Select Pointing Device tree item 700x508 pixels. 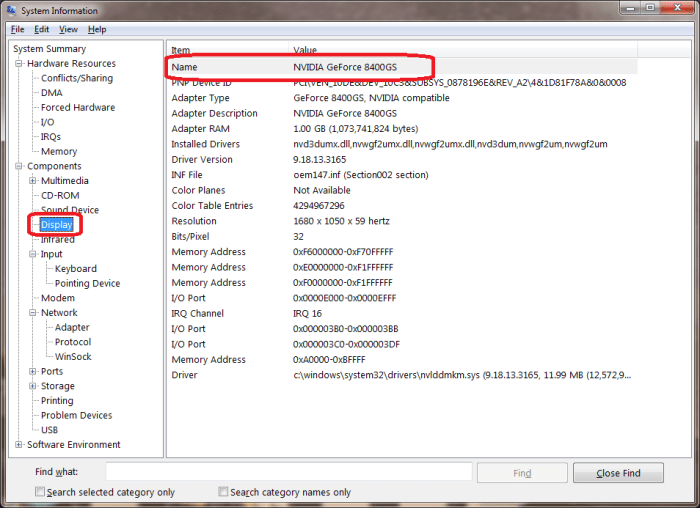88,283
